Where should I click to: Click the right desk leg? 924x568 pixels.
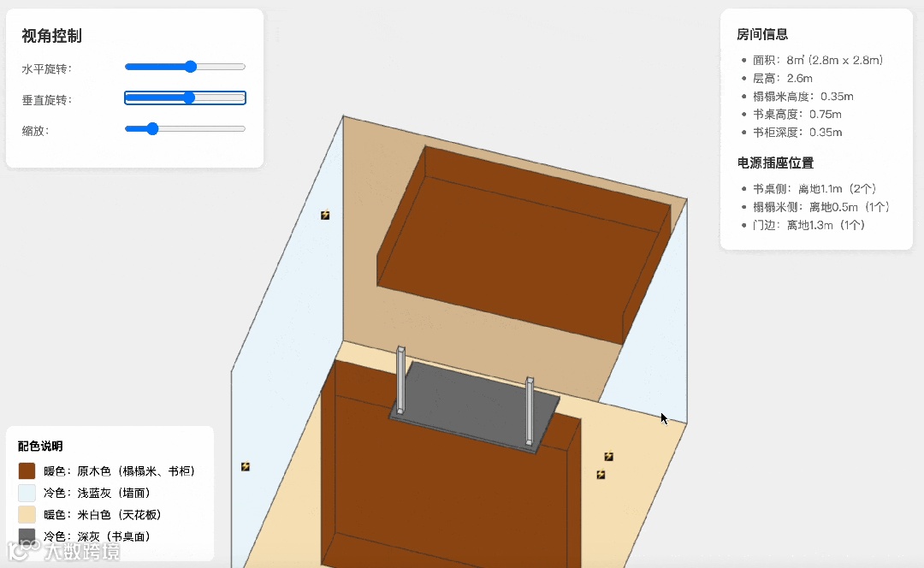pos(530,411)
